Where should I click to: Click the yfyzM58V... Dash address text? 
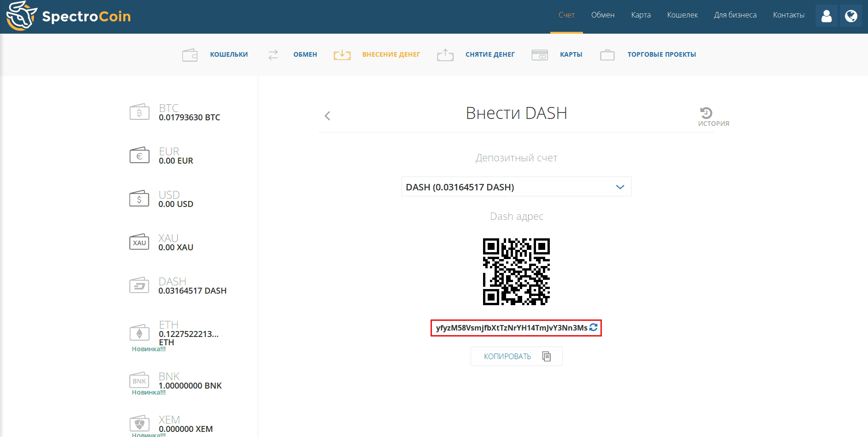512,328
